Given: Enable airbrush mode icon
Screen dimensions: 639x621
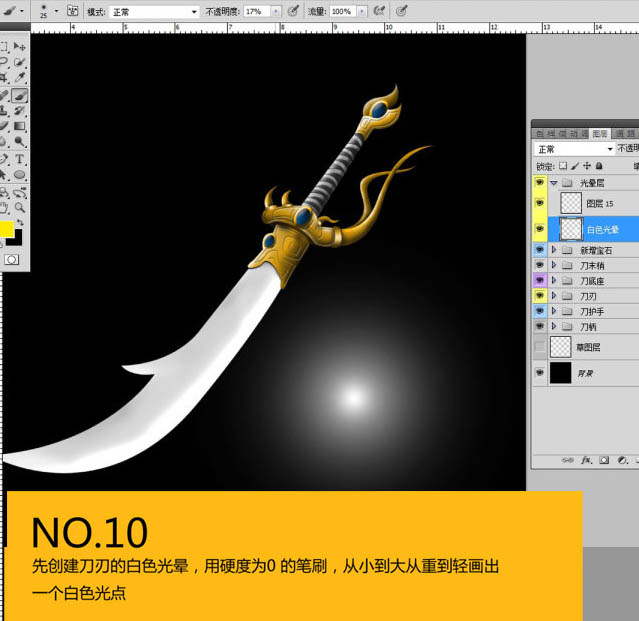Looking at the screenshot, I should (x=379, y=11).
